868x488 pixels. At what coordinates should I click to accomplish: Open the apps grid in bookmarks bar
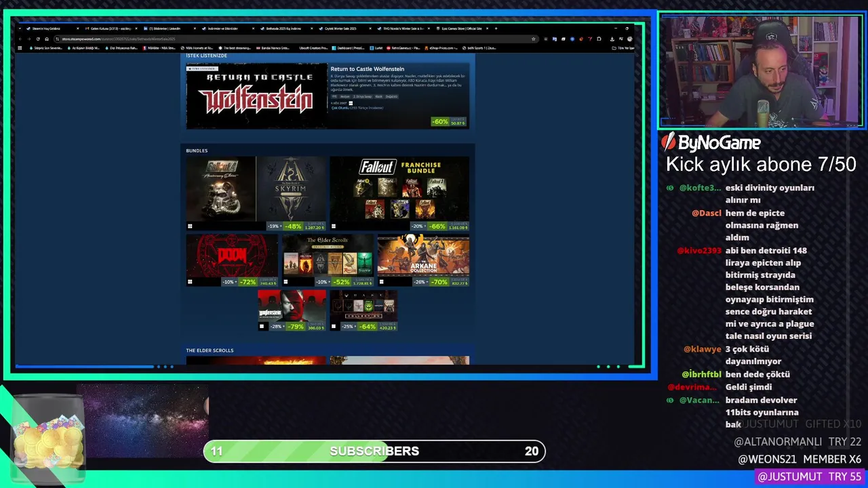tap(20, 48)
